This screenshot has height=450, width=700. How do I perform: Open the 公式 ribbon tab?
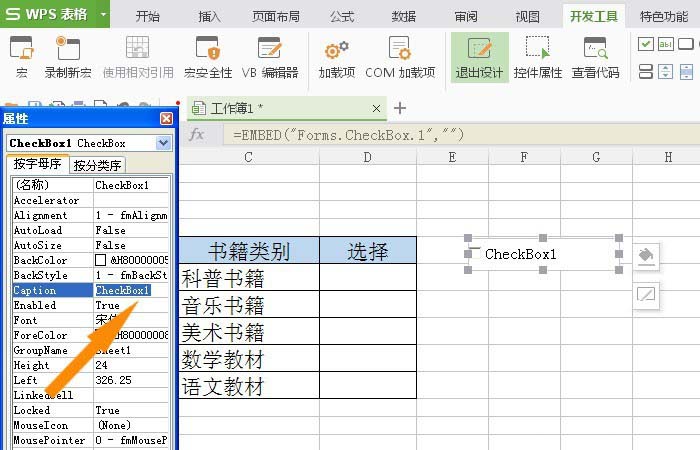342,16
